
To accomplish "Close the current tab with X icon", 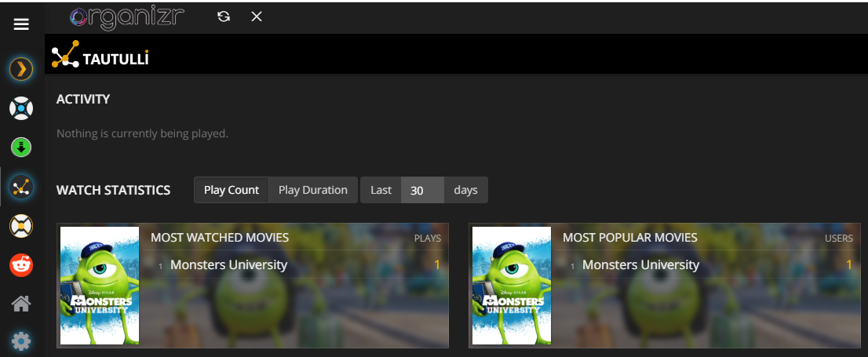I will point(257,16).
